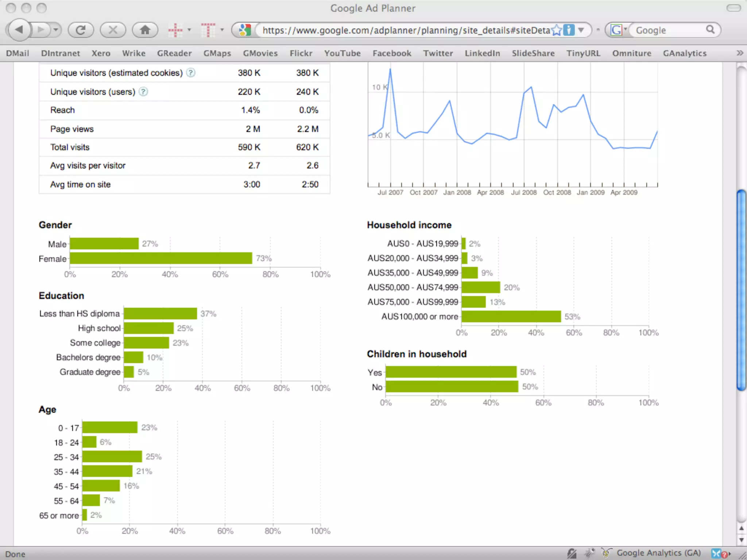747x560 pixels.
Task: Click the Stop loading button
Action: 113,30
